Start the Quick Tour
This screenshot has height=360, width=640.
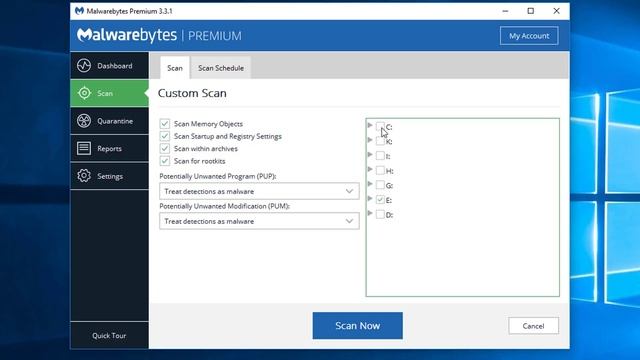click(109, 335)
